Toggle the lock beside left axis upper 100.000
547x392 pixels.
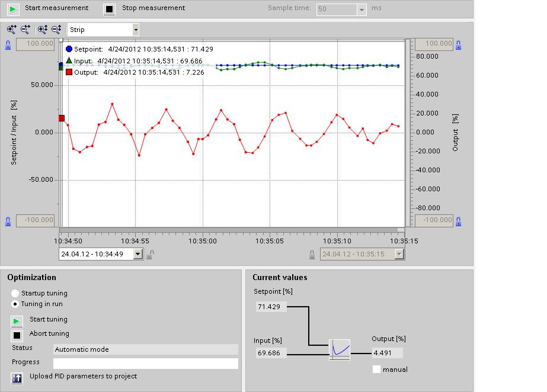[8, 45]
